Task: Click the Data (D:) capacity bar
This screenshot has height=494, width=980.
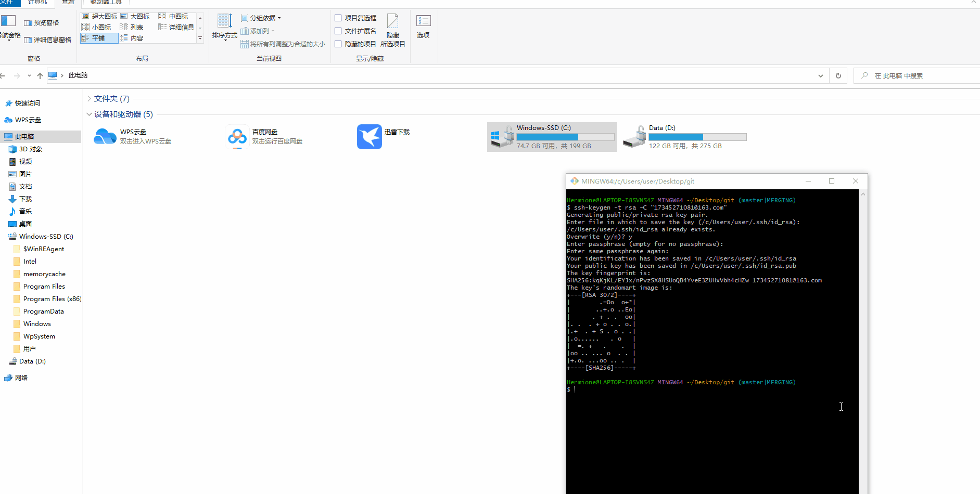Action: click(x=697, y=137)
